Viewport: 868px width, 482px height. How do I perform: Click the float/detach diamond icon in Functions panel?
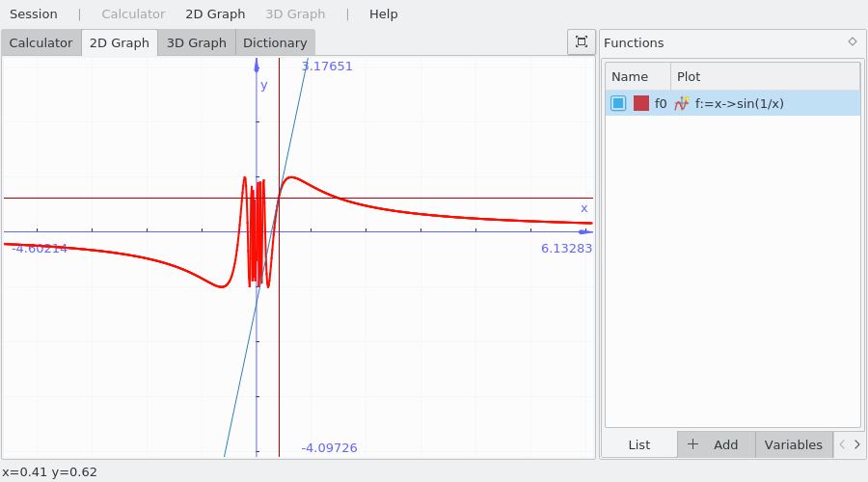click(853, 41)
